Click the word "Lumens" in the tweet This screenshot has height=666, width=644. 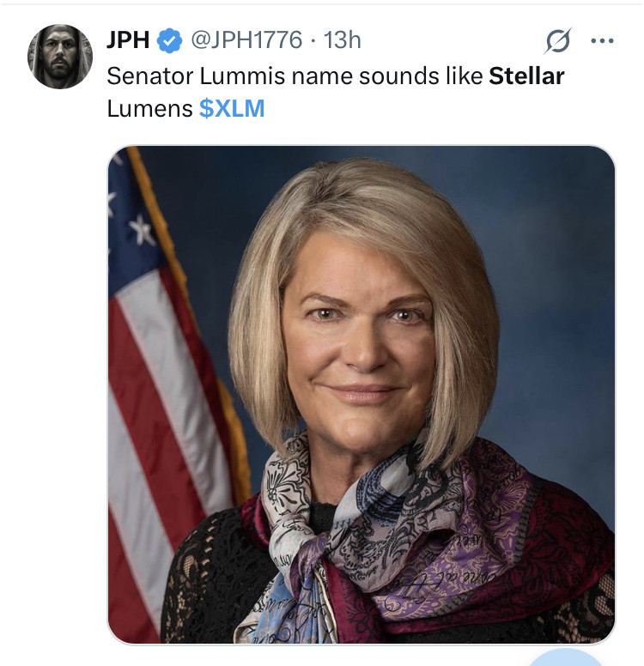coord(149,109)
